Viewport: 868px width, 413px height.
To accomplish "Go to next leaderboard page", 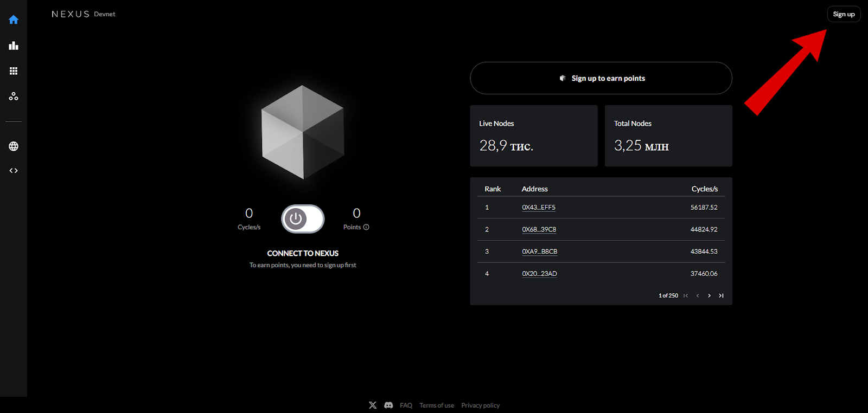I will 709,296.
